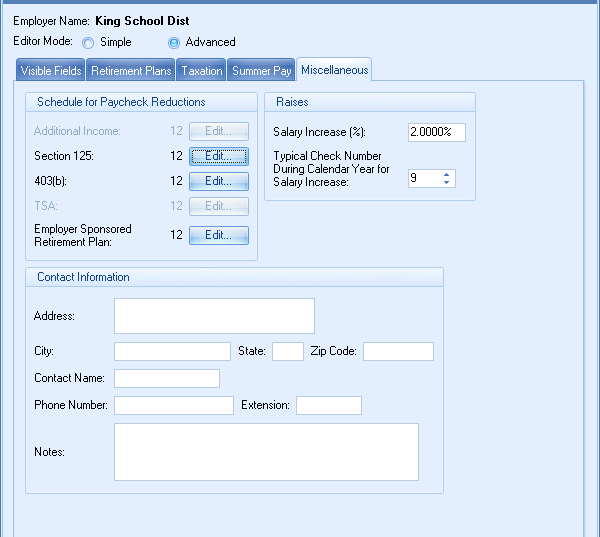Image resolution: width=600 pixels, height=537 pixels.
Task: Select the Advanced editor mode radio button
Action: click(x=174, y=43)
